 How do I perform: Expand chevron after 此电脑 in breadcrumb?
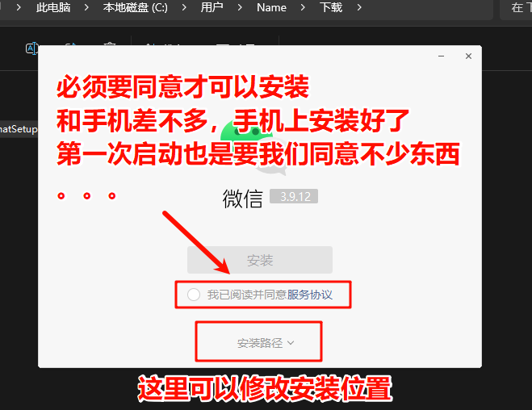[86, 7]
